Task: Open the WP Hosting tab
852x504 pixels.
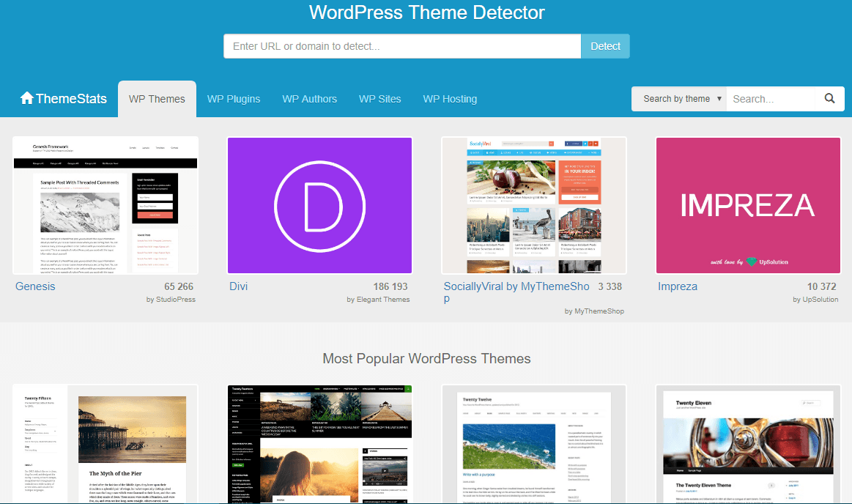Action: 450,99
